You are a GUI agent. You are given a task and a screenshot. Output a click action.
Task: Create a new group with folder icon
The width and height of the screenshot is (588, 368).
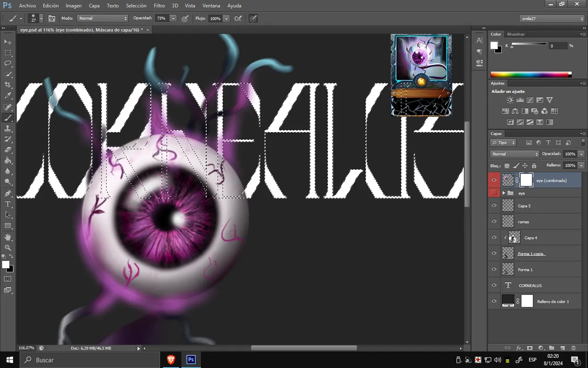[x=551, y=348]
